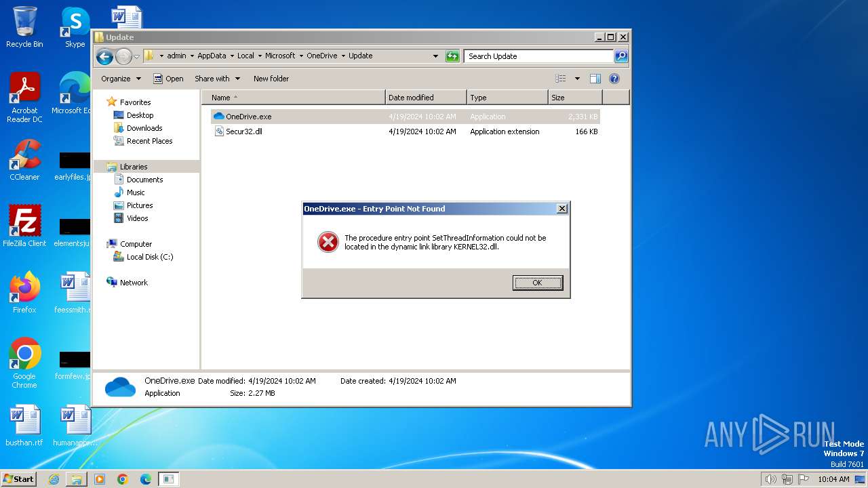This screenshot has width=868, height=488.
Task: Click the volume icon in system tray
Action: click(771, 479)
